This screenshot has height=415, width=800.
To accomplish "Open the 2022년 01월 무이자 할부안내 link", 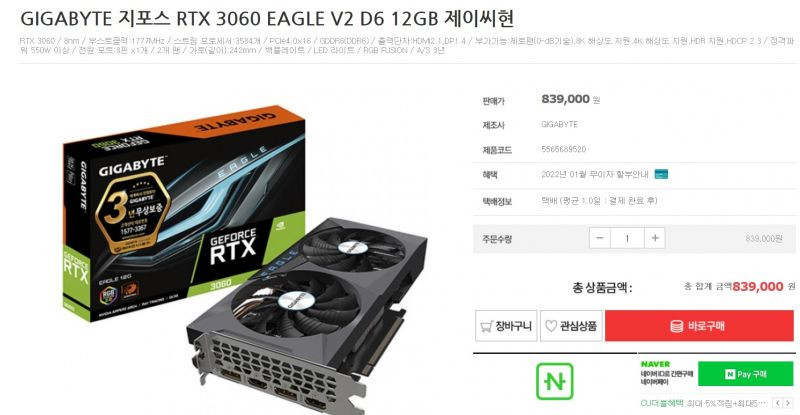I will point(594,174).
